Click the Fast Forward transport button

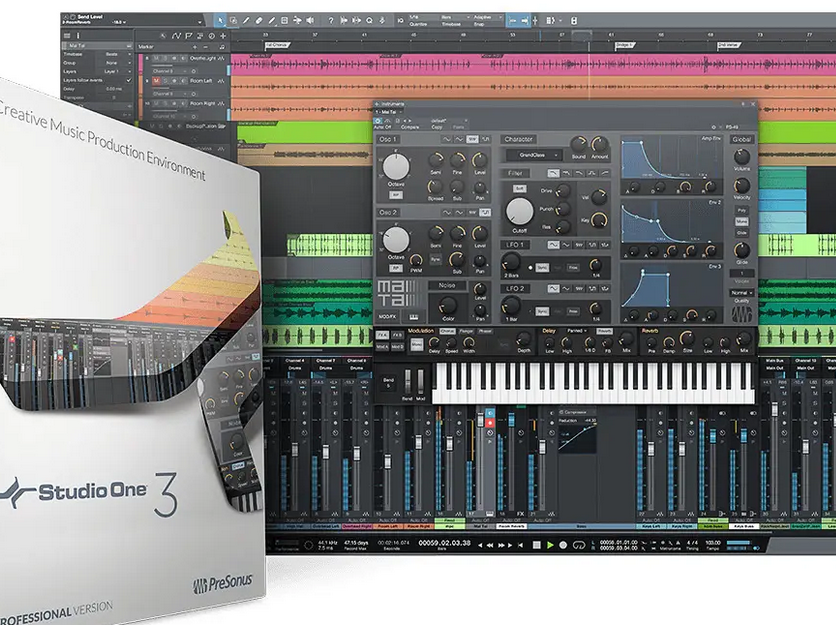point(502,545)
